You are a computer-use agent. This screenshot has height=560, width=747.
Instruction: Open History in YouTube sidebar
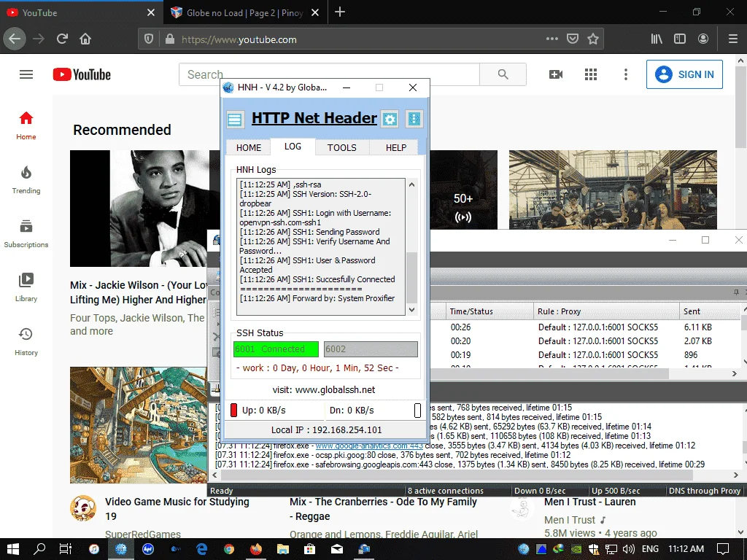26,342
